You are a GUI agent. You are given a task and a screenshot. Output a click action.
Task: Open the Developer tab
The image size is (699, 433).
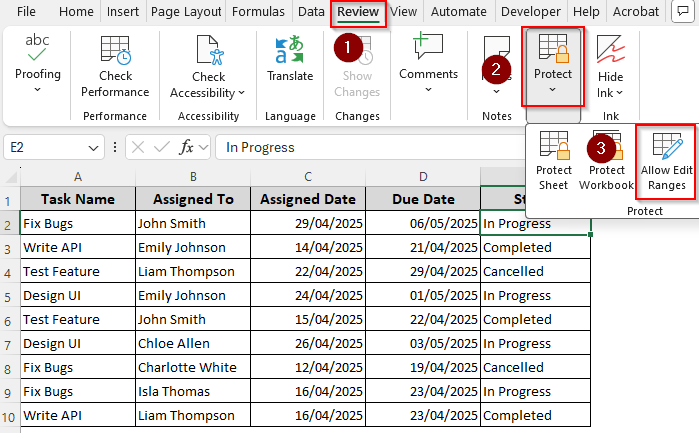tap(530, 12)
